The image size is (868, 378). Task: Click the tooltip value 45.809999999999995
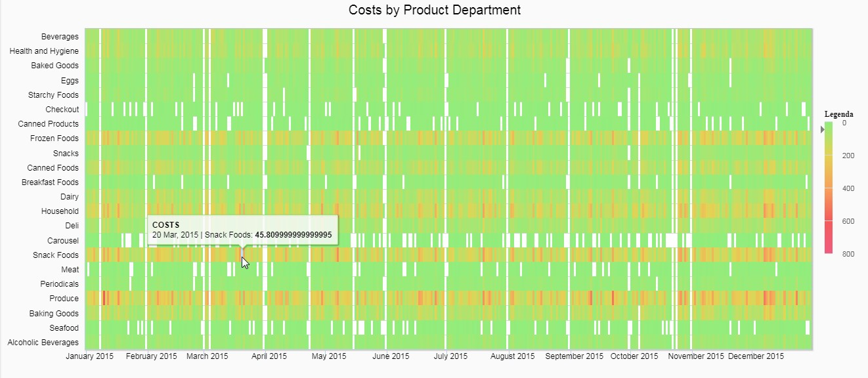pos(293,235)
